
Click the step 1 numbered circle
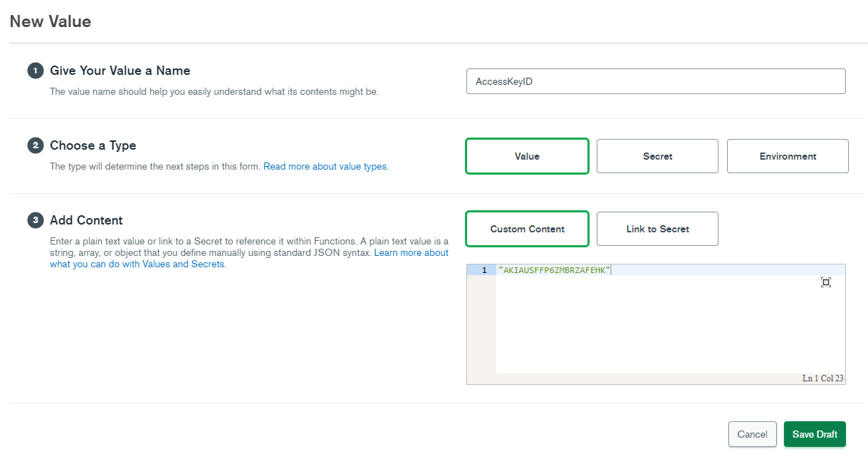pos(36,71)
